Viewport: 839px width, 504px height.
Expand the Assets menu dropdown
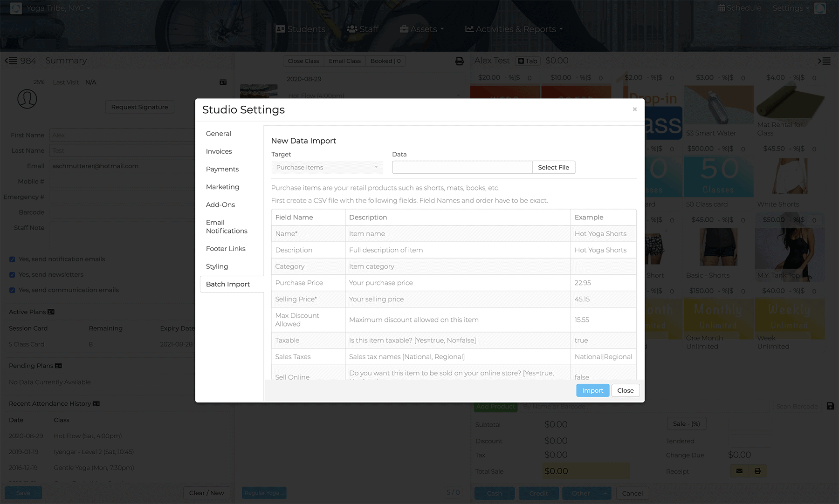422,29
